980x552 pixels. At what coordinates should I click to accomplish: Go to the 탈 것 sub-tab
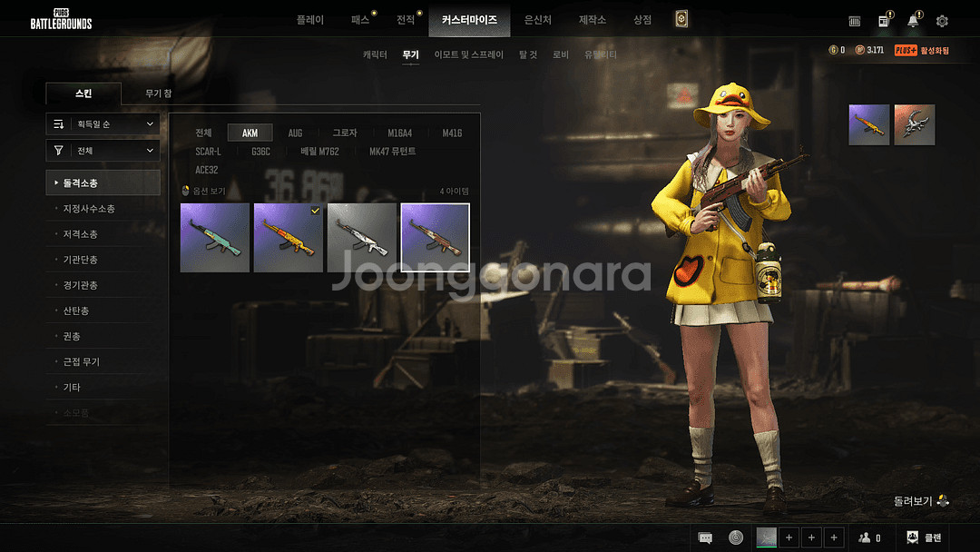pyautogui.click(x=528, y=55)
